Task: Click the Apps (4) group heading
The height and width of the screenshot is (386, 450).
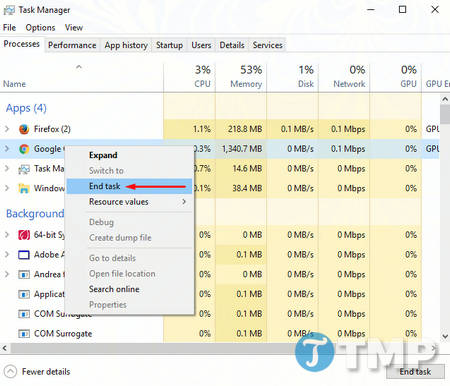Action: click(x=26, y=108)
